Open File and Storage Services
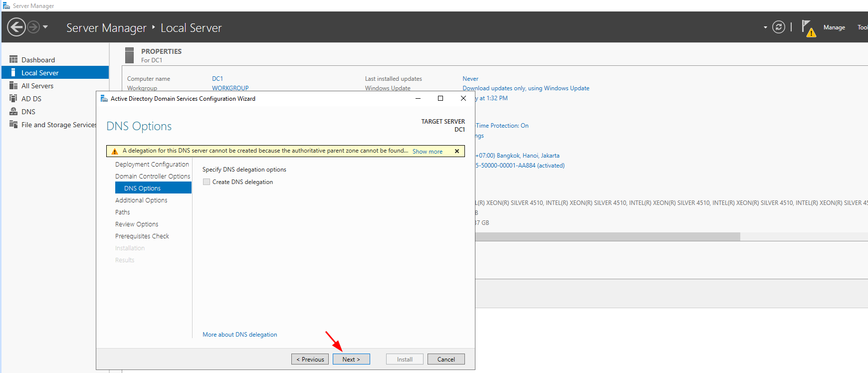Image resolution: width=868 pixels, height=373 pixels. (58, 125)
